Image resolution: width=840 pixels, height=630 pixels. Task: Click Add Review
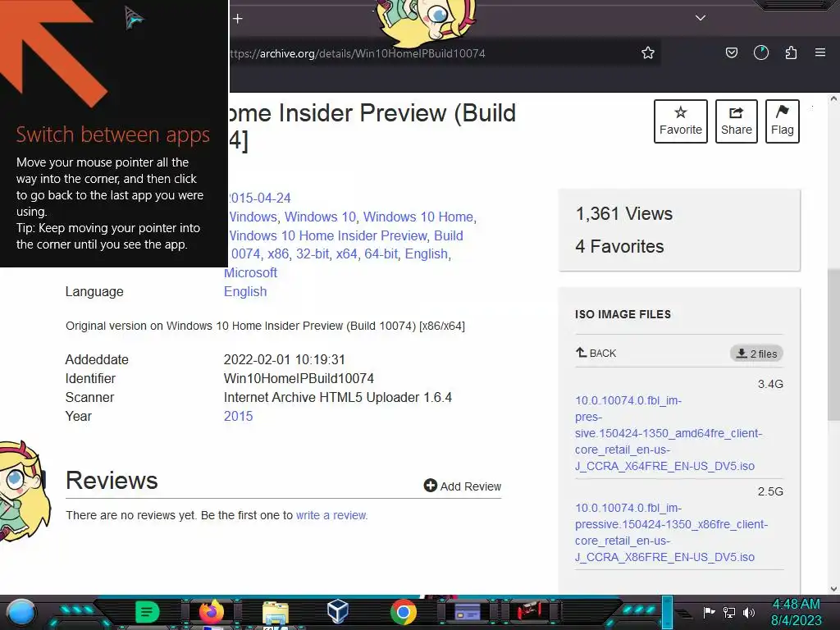(x=463, y=486)
